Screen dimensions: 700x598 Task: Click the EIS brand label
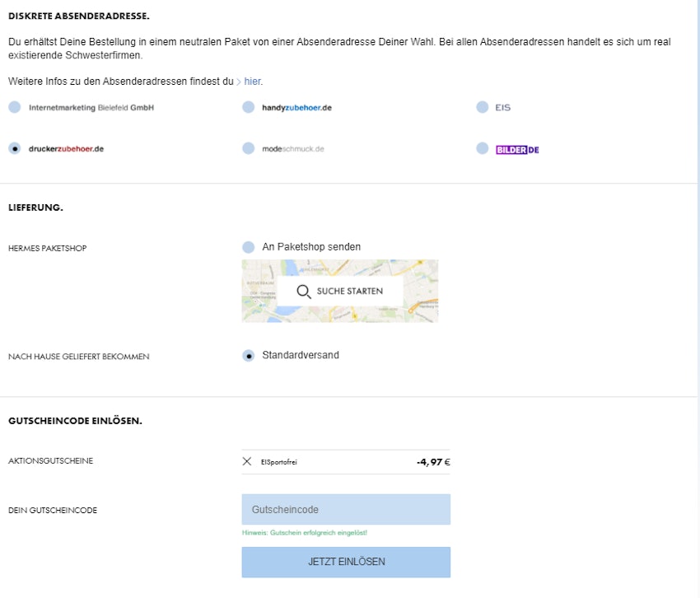502,107
